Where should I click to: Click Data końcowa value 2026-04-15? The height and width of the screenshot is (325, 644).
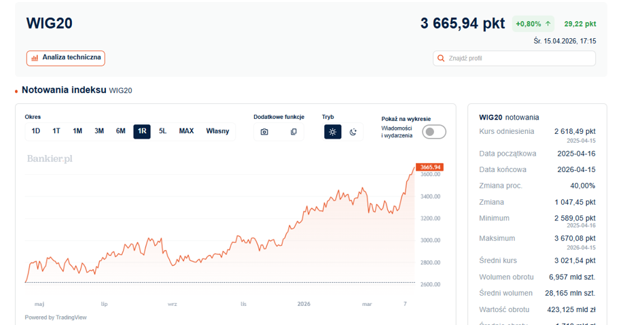point(576,170)
